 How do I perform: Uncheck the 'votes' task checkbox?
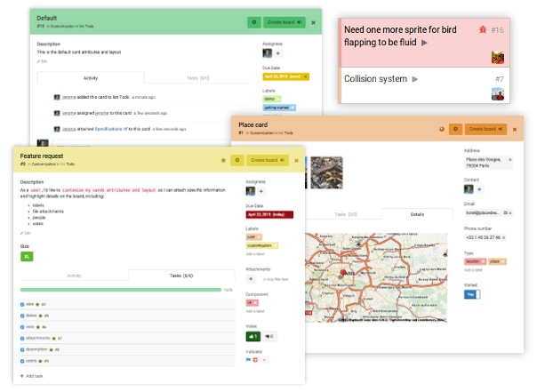pyautogui.click(x=21, y=326)
